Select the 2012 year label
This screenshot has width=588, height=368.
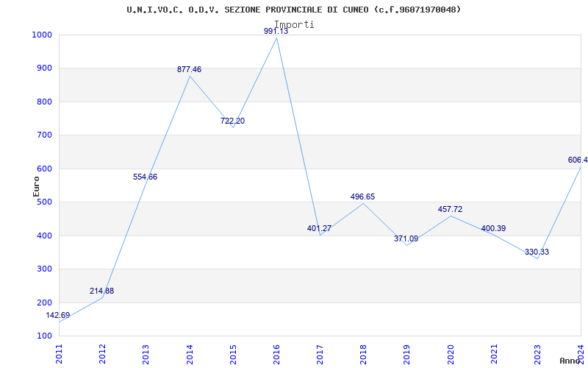click(x=102, y=355)
